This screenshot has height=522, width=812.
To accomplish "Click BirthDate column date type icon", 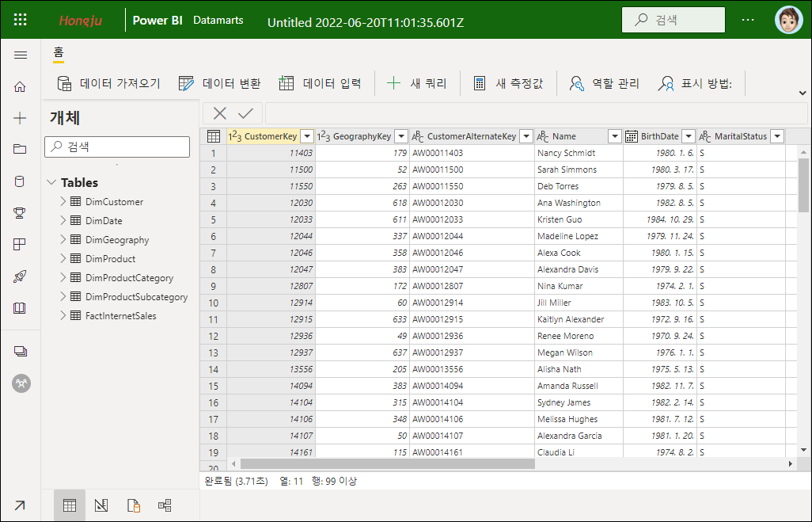I will pos(632,136).
